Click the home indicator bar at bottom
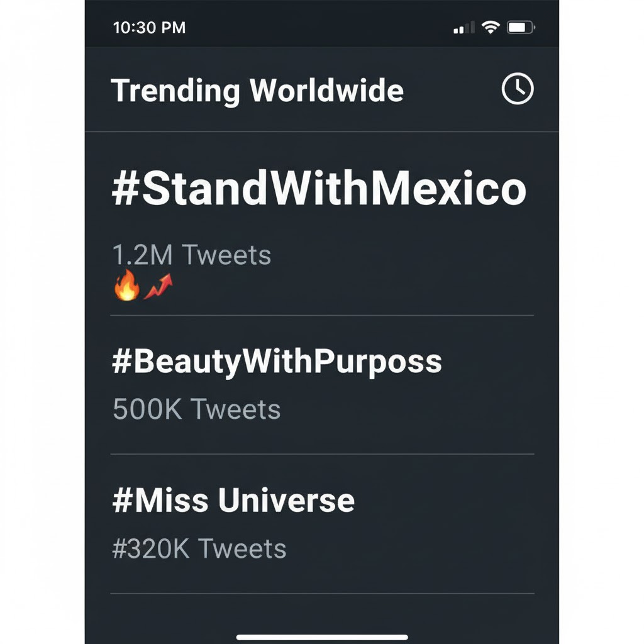The image size is (644, 644). coord(322,636)
